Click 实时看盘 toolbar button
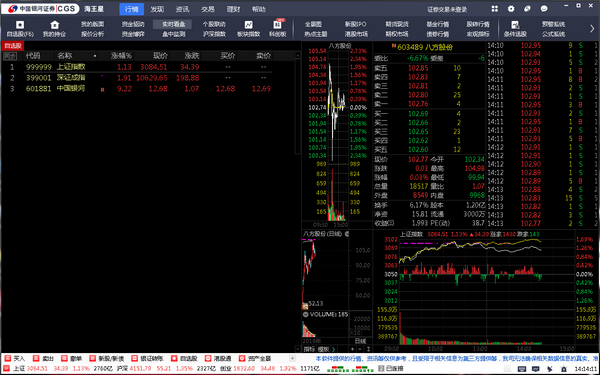600x375 pixels. pyautogui.click(x=173, y=24)
